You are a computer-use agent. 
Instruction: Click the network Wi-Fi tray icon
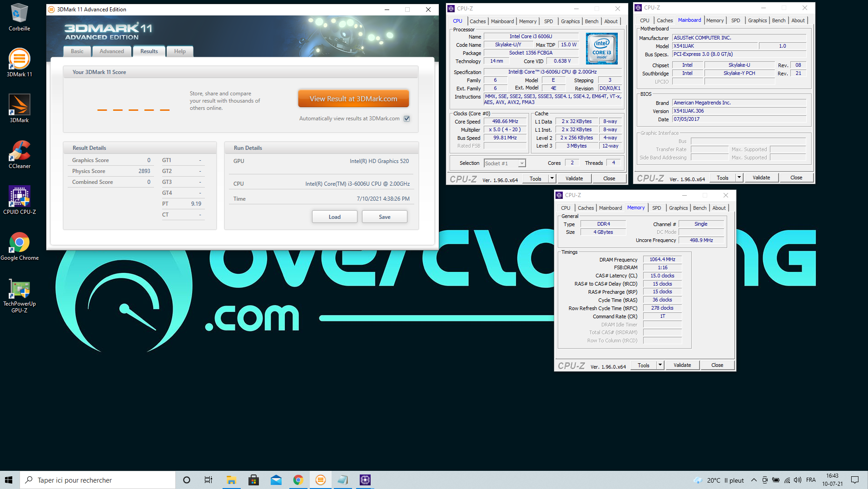[787, 480]
